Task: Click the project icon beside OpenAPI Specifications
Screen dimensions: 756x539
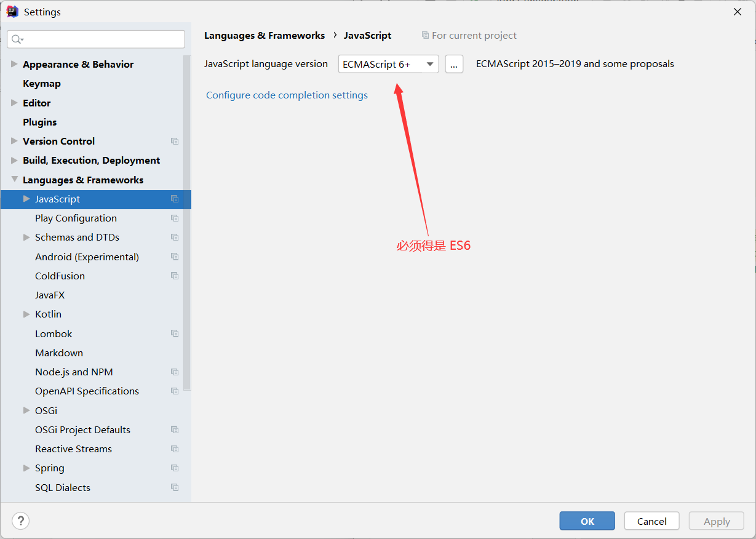Action: (x=175, y=391)
